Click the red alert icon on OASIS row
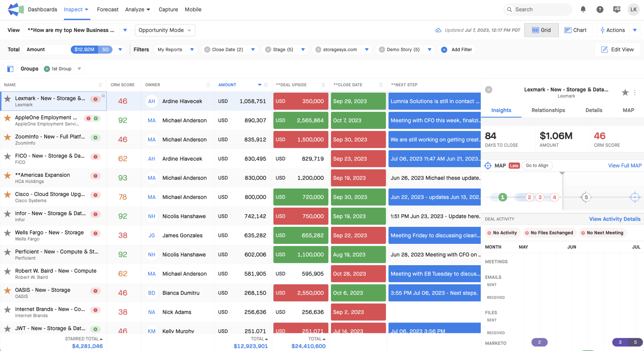Viewport: 644px width, 351px height. (95, 291)
